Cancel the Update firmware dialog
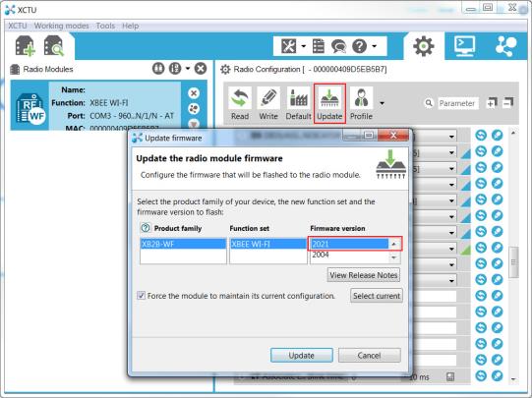This screenshot has height=398, width=532. point(369,356)
